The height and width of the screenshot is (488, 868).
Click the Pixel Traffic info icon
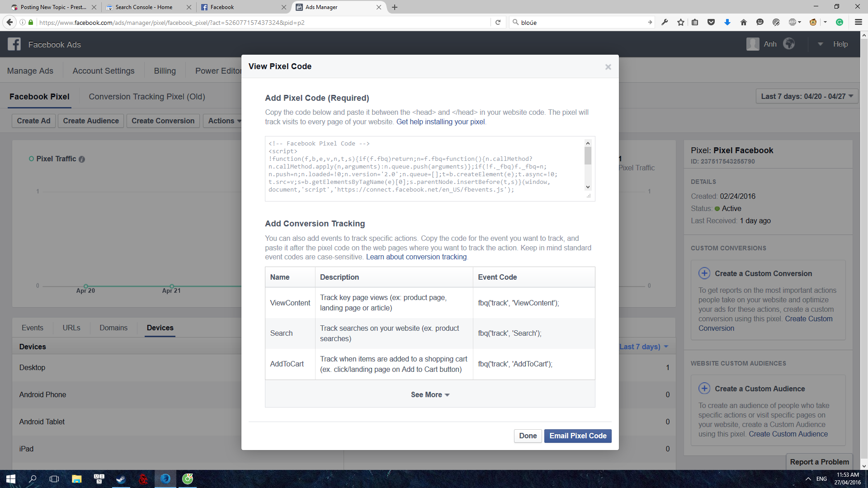tap(82, 159)
